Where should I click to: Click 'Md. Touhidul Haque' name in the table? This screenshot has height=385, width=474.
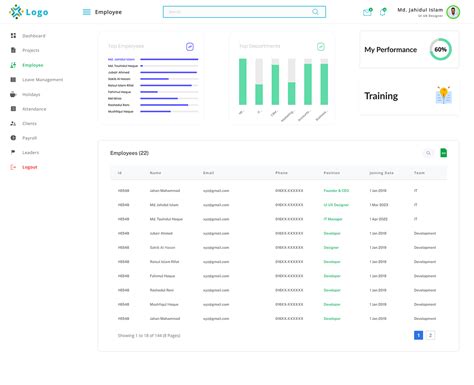pyautogui.click(x=166, y=219)
